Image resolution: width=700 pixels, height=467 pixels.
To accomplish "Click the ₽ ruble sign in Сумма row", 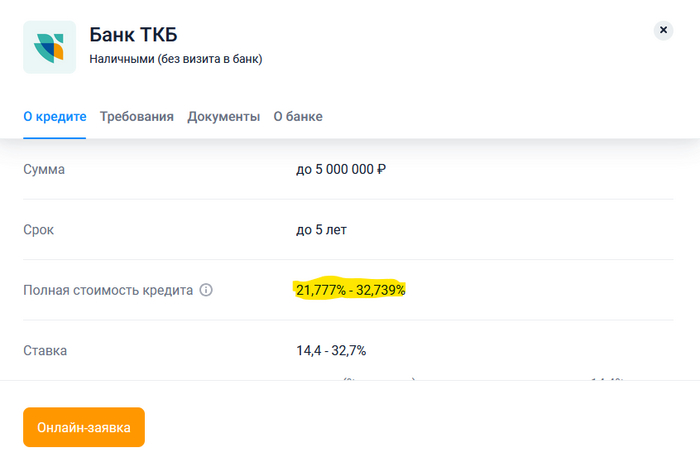I will point(381,169).
